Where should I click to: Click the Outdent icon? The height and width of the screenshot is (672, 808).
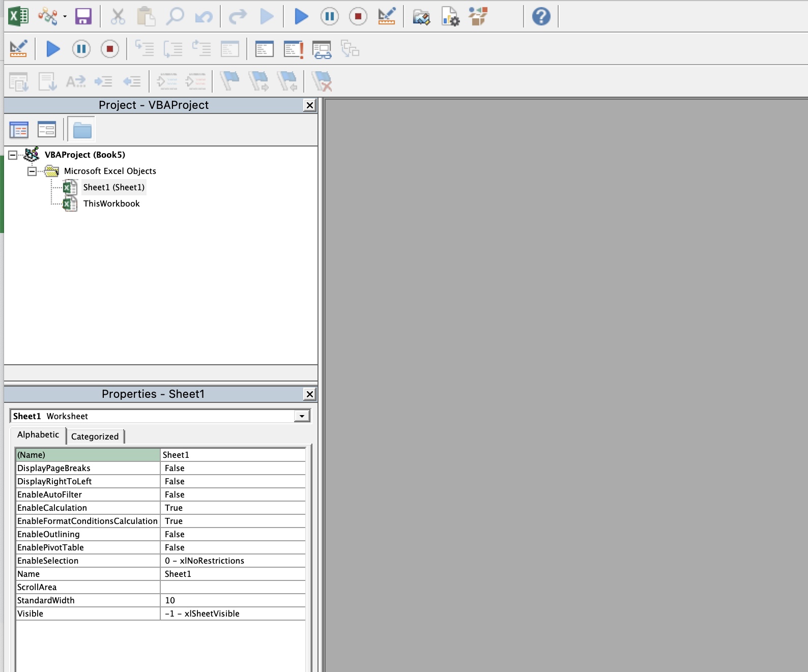click(x=132, y=81)
